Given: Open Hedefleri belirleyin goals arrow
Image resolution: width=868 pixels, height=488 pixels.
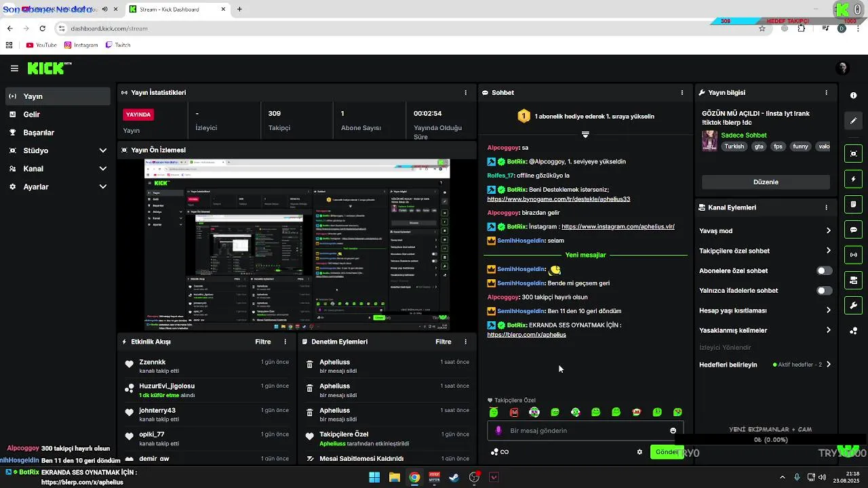Looking at the screenshot, I should click(828, 365).
